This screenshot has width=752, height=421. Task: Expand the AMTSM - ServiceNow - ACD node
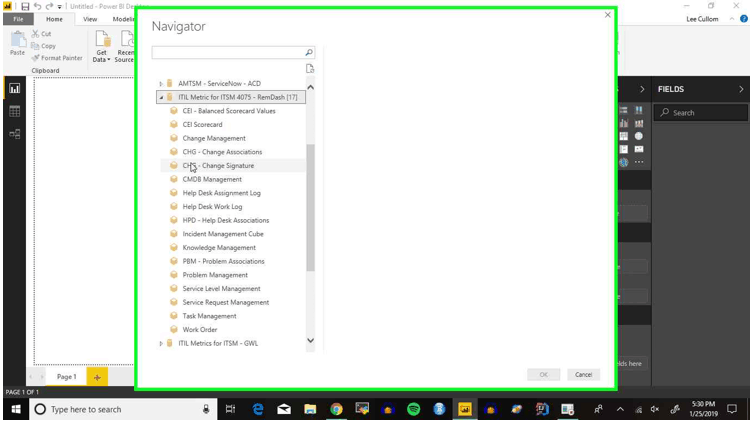tap(161, 84)
